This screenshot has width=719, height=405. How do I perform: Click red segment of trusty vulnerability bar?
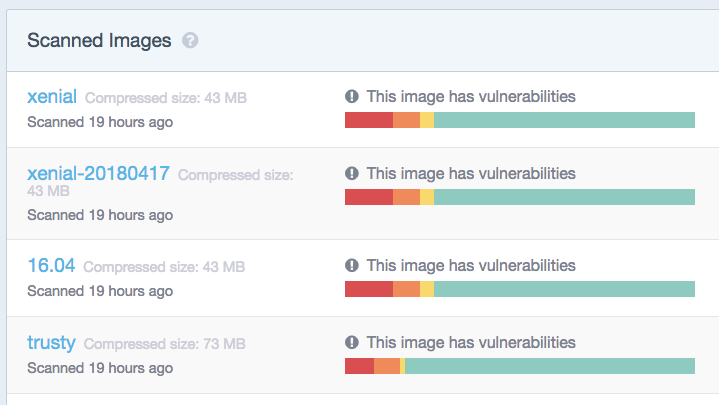click(x=360, y=366)
